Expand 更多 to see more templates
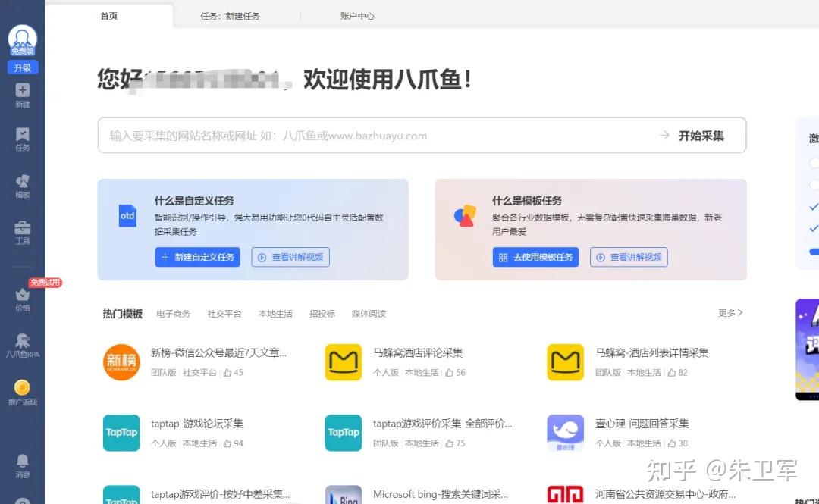The width and height of the screenshot is (819, 504). coord(729,312)
